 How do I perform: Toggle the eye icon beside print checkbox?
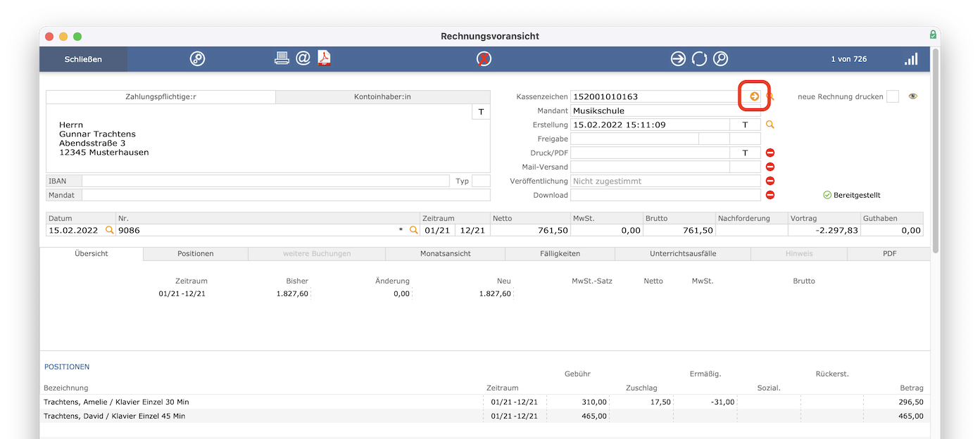(x=913, y=96)
